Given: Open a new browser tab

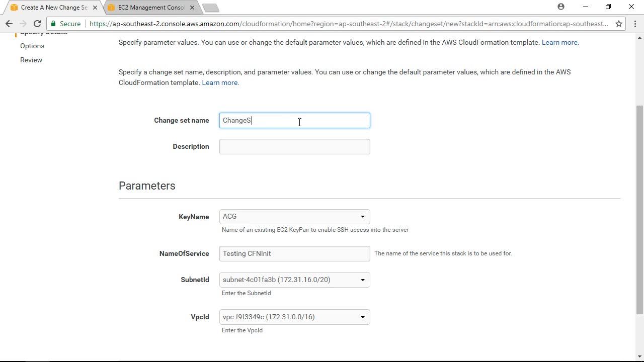Looking at the screenshot, I should 211,8.
